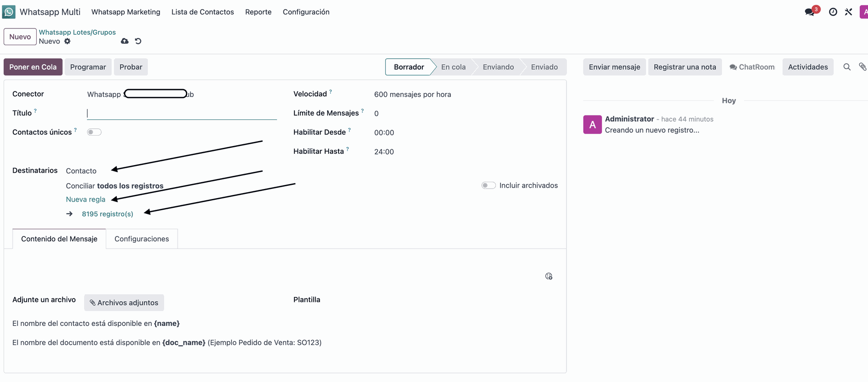Click Registrar una nota button
Viewport: 868px width, 382px height.
coord(685,67)
